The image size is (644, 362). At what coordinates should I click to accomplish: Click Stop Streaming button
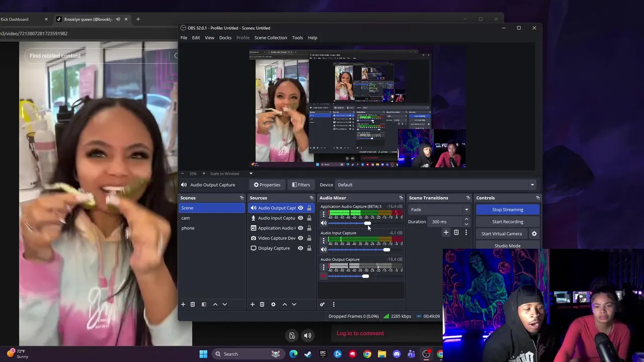point(508,210)
